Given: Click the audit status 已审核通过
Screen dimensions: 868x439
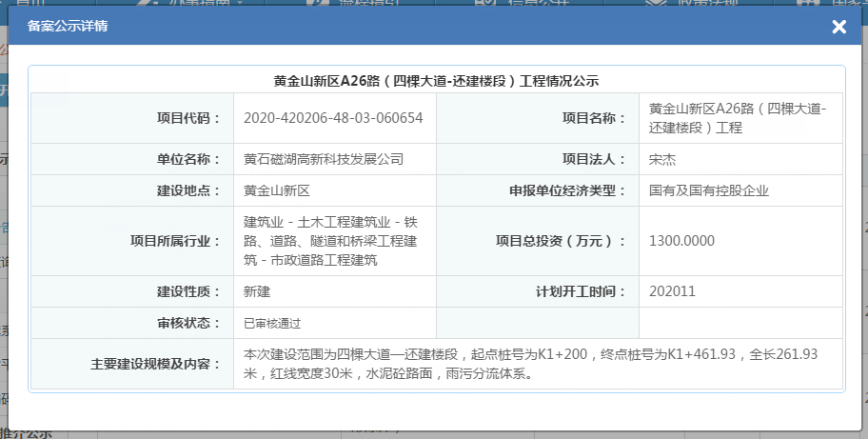Looking at the screenshot, I should coord(279,323).
